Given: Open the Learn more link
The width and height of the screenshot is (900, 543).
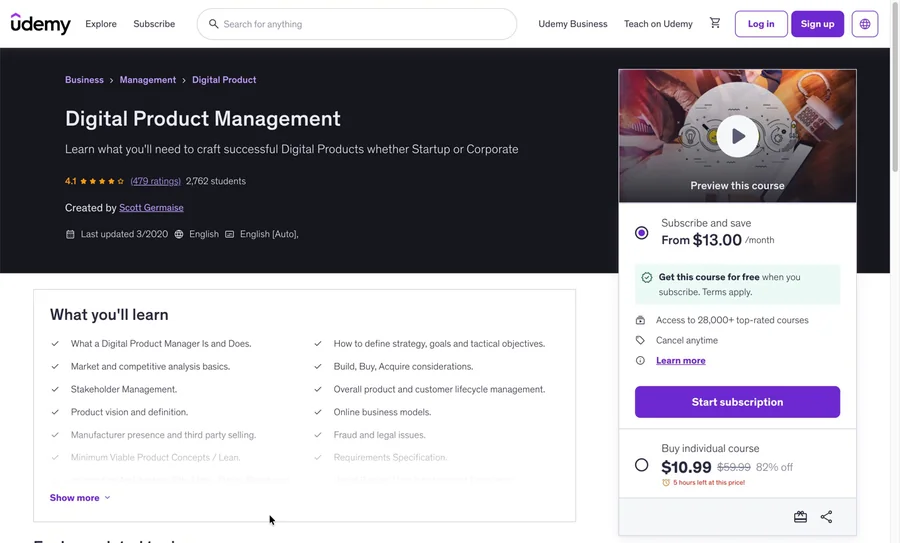Looking at the screenshot, I should pos(681,360).
